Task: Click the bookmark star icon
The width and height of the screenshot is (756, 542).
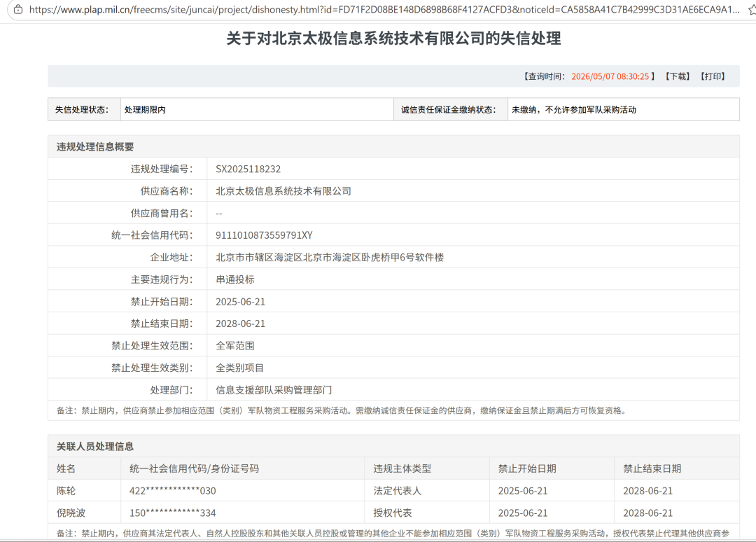Action: 752,9
